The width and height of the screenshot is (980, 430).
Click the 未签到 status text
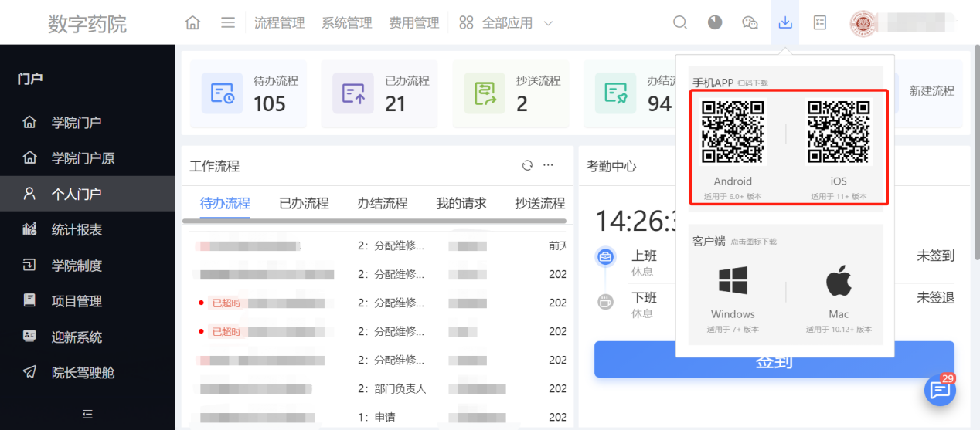pos(935,256)
